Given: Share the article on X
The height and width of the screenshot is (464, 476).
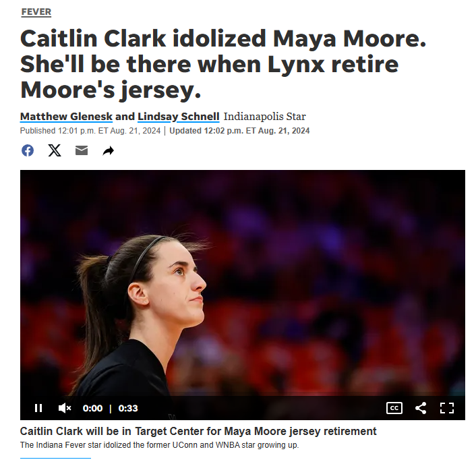Looking at the screenshot, I should pos(55,150).
